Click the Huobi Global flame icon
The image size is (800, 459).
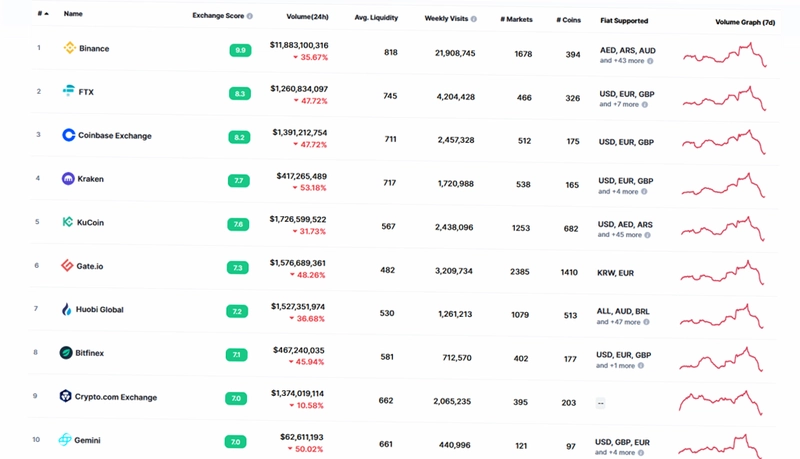[x=66, y=309]
